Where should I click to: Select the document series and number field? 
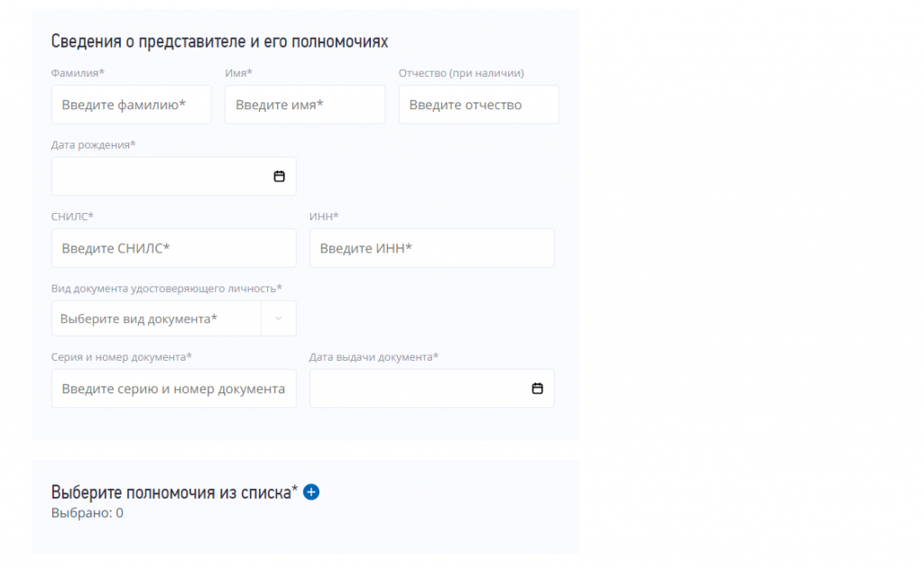click(x=173, y=389)
